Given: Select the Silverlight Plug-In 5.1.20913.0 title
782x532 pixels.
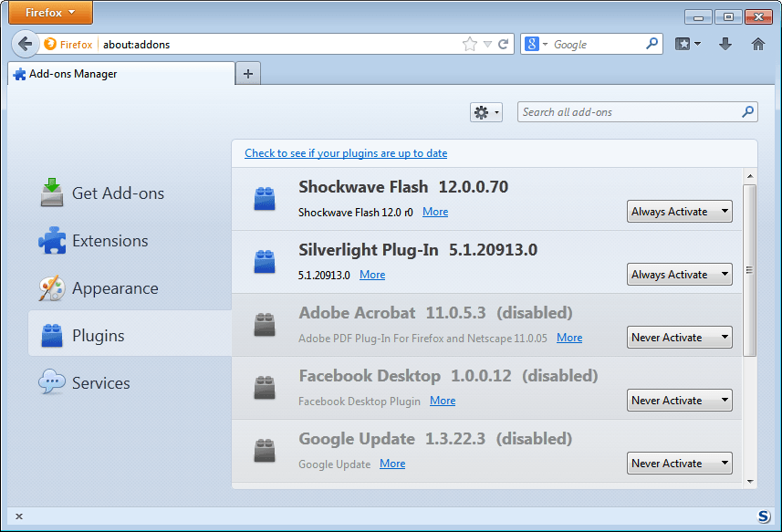Looking at the screenshot, I should tap(418, 250).
